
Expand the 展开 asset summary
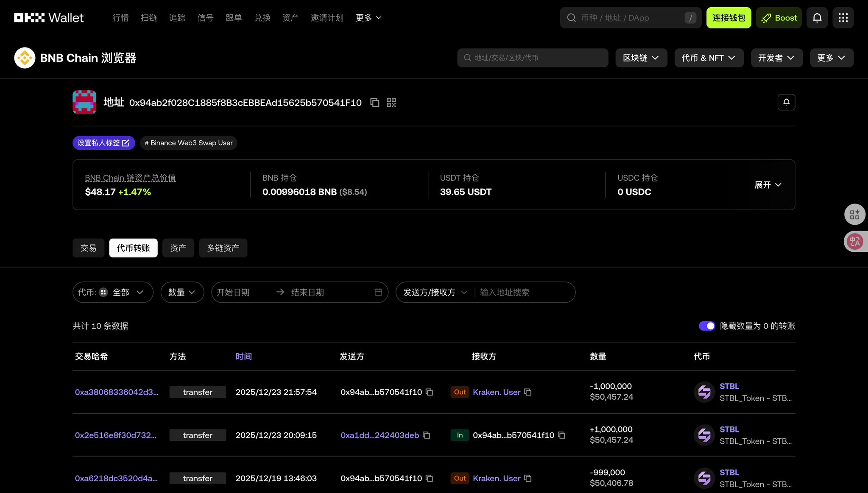[x=768, y=185]
